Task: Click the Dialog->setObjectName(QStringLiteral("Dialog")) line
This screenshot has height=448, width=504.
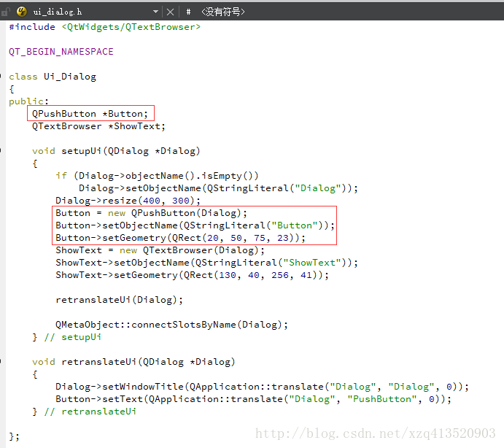Action: point(218,188)
